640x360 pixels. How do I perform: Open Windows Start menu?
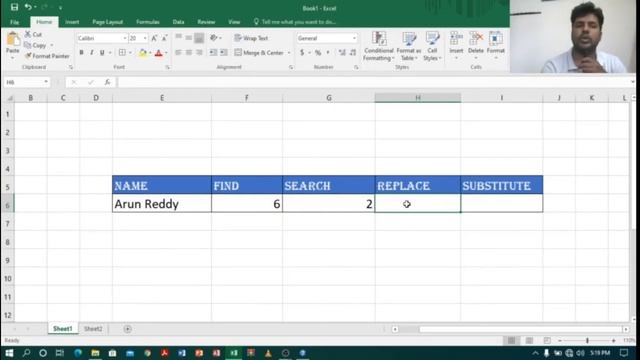tap(9, 353)
